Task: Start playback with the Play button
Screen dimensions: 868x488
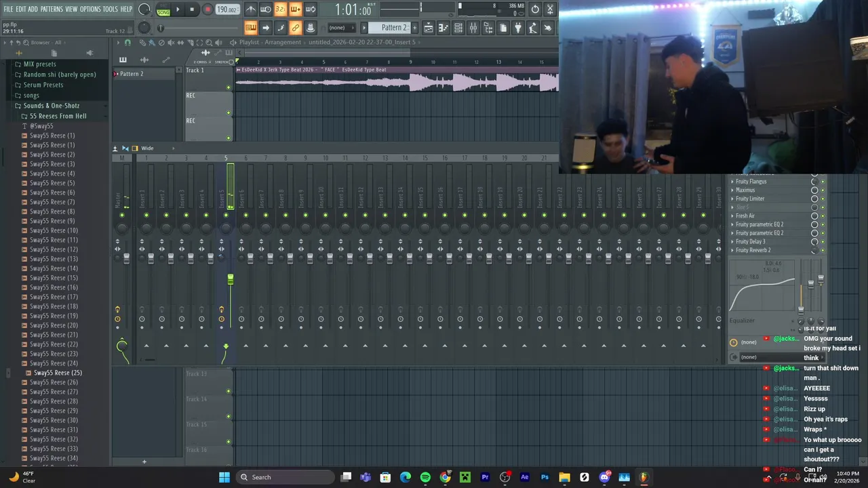Action: [x=178, y=9]
